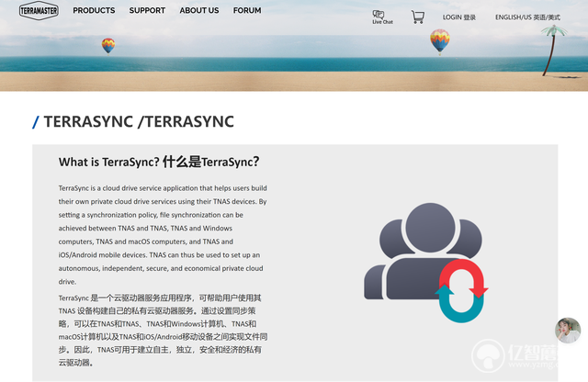Open the shopping cart icon

click(x=418, y=17)
